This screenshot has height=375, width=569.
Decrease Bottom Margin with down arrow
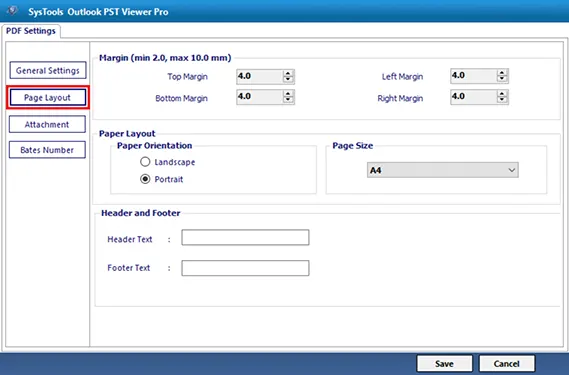[288, 100]
